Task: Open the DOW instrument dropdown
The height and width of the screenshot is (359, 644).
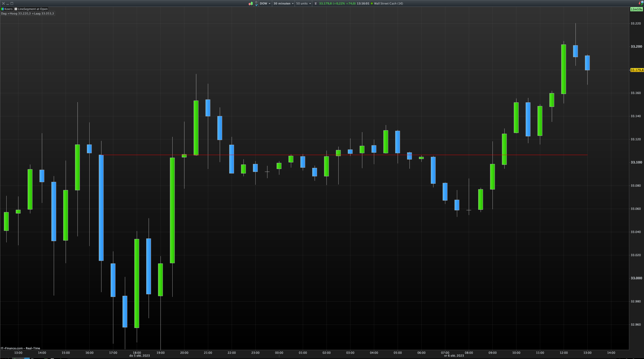Action: [265, 3]
